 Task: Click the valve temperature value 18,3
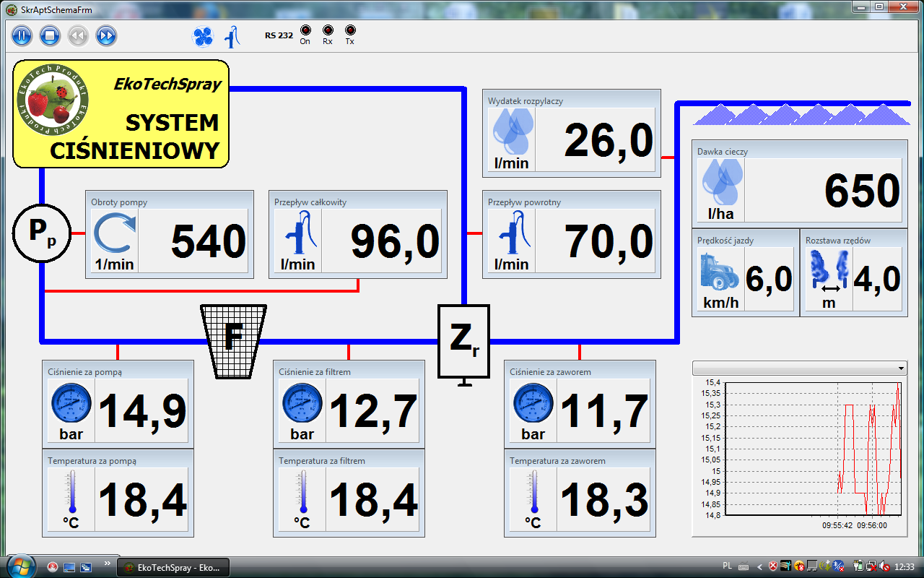[604, 499]
